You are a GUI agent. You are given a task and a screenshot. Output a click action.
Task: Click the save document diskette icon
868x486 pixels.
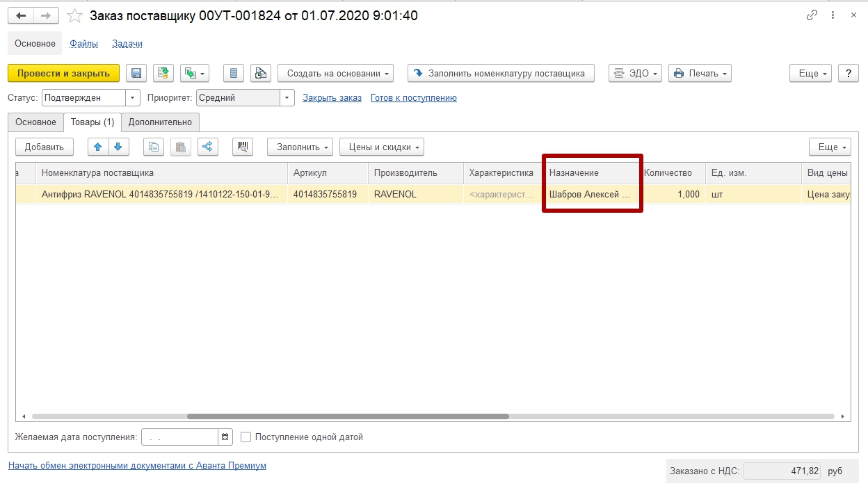coord(136,73)
